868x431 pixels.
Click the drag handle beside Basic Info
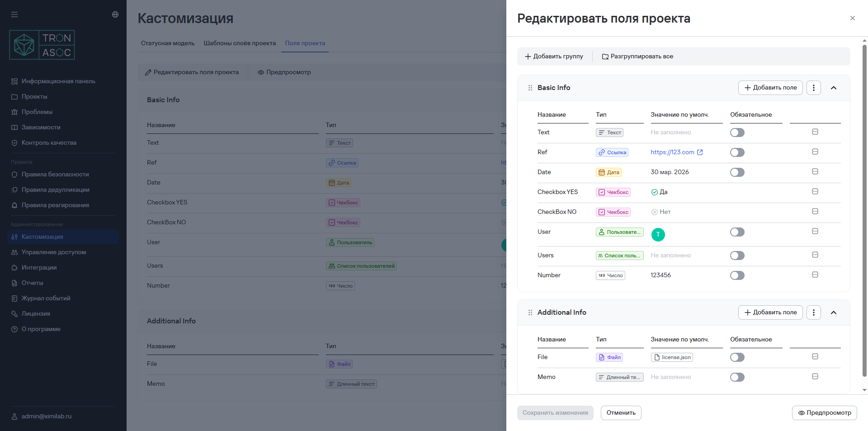tap(530, 88)
